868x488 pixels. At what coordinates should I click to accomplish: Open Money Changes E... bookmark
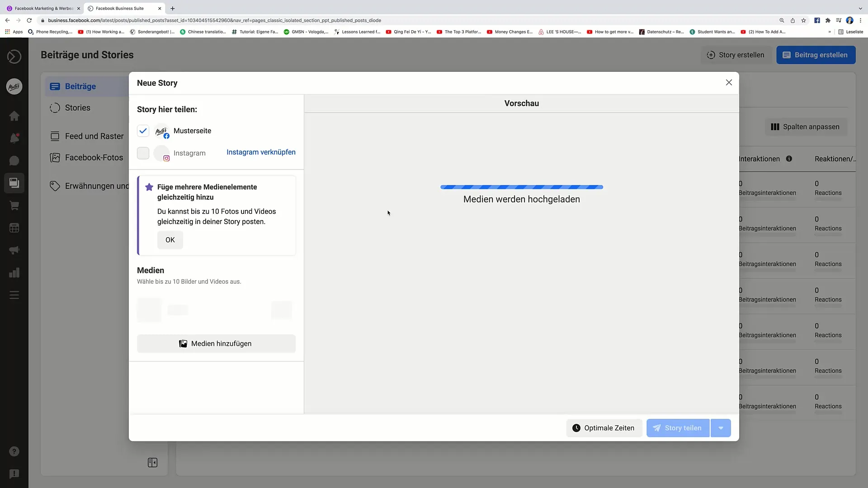click(x=509, y=32)
